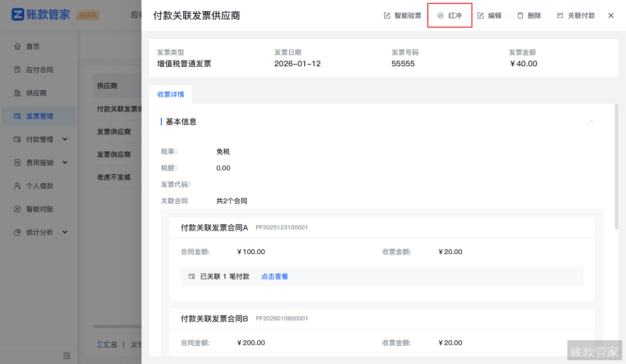The width and height of the screenshot is (626, 364).
Task: Open the 智能验票 (smart invoice verification) tool
Action: 402,15
